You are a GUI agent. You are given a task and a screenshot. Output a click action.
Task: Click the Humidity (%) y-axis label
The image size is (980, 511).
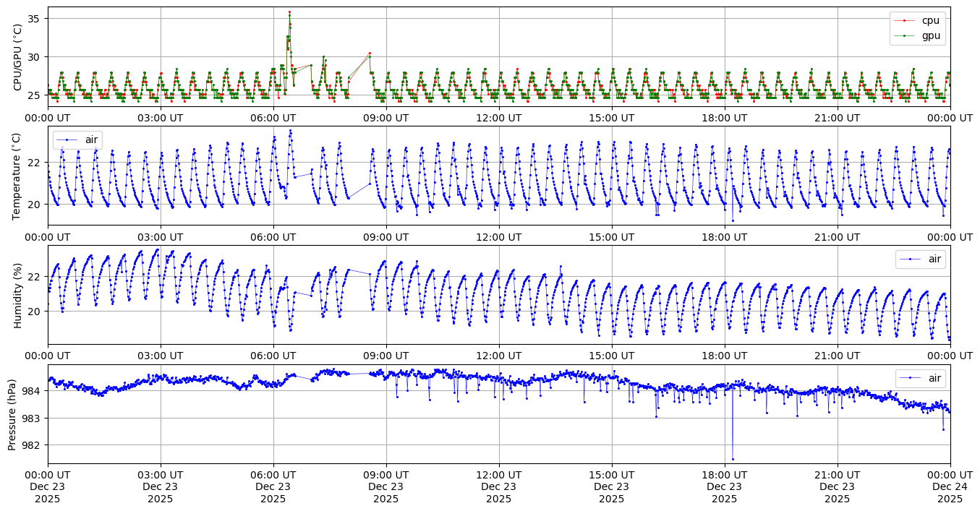pos(18,295)
